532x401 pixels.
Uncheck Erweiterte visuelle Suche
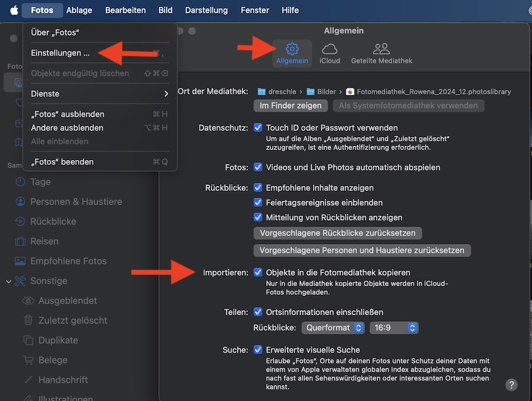pyautogui.click(x=259, y=350)
